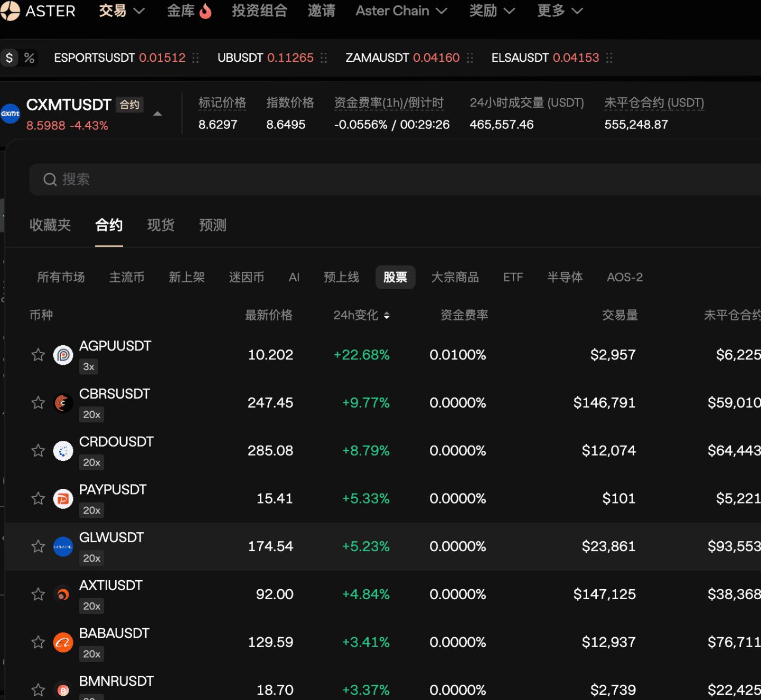Favorite BABAUSDT with its star
Viewport: 761px width, 700px height.
click(x=38, y=642)
